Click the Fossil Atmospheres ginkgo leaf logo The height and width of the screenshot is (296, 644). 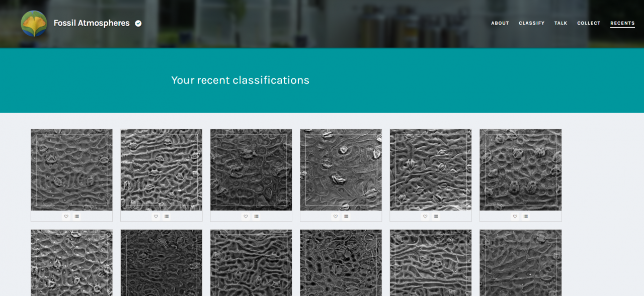point(34,24)
